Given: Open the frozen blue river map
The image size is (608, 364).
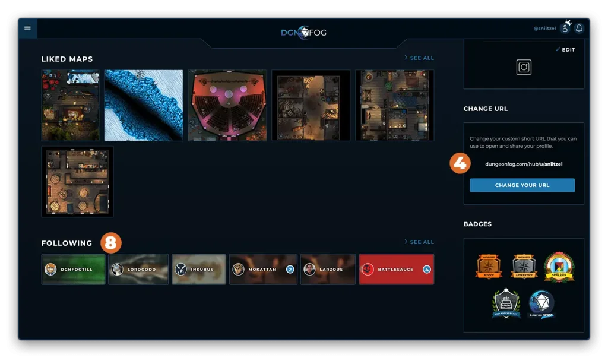Looking at the screenshot, I should click(144, 105).
